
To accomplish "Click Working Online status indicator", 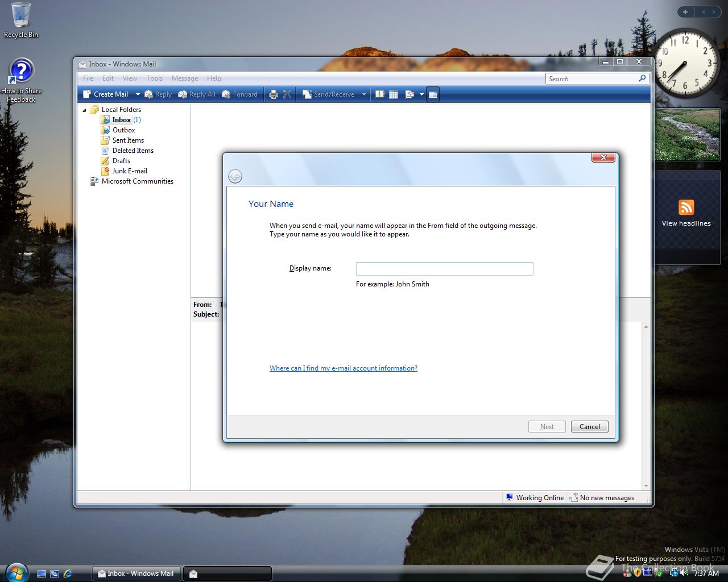I will [x=535, y=498].
